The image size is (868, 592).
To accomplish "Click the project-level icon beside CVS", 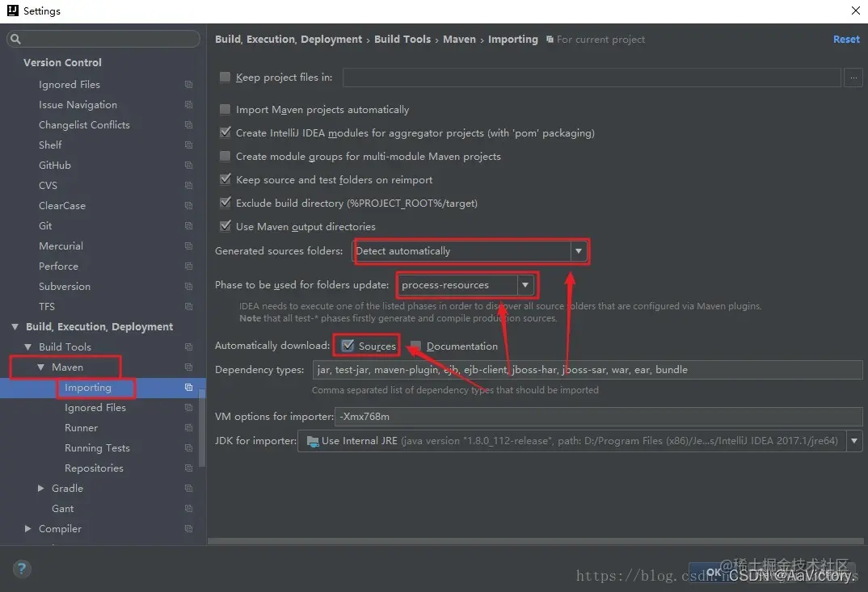I will point(188,185).
